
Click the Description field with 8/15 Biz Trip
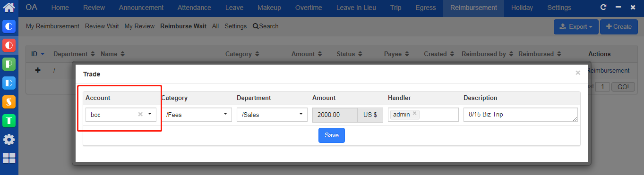521,115
